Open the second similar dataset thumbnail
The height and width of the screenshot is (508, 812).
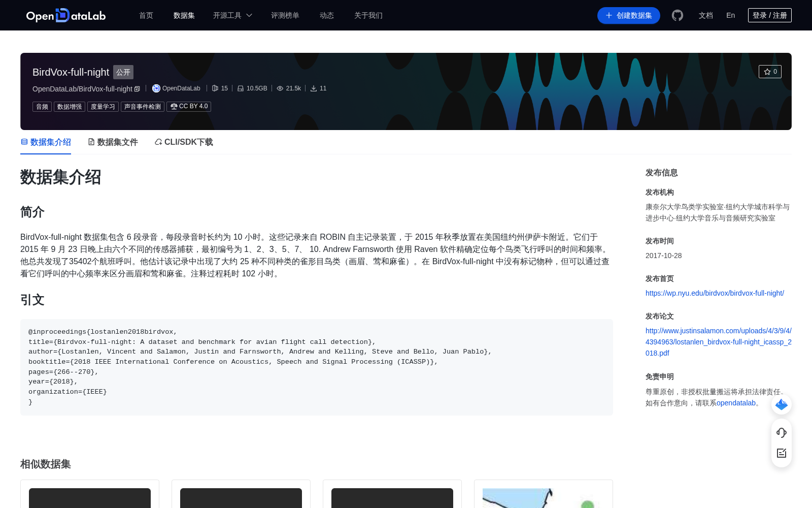[241, 498]
